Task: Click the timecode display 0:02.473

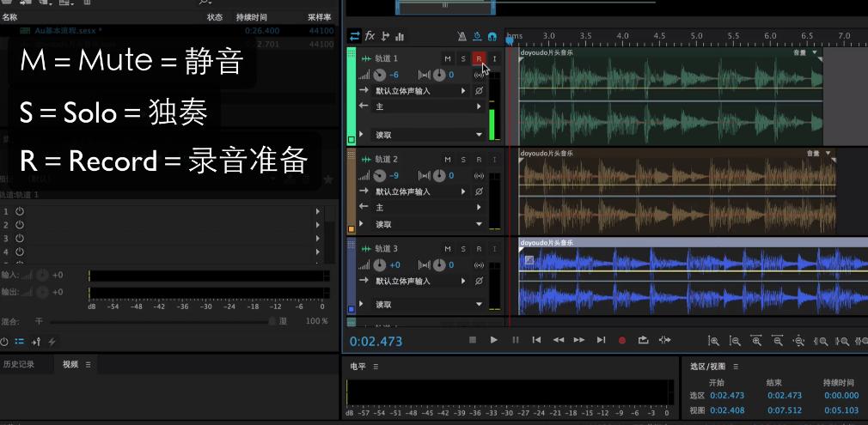Action: click(376, 341)
